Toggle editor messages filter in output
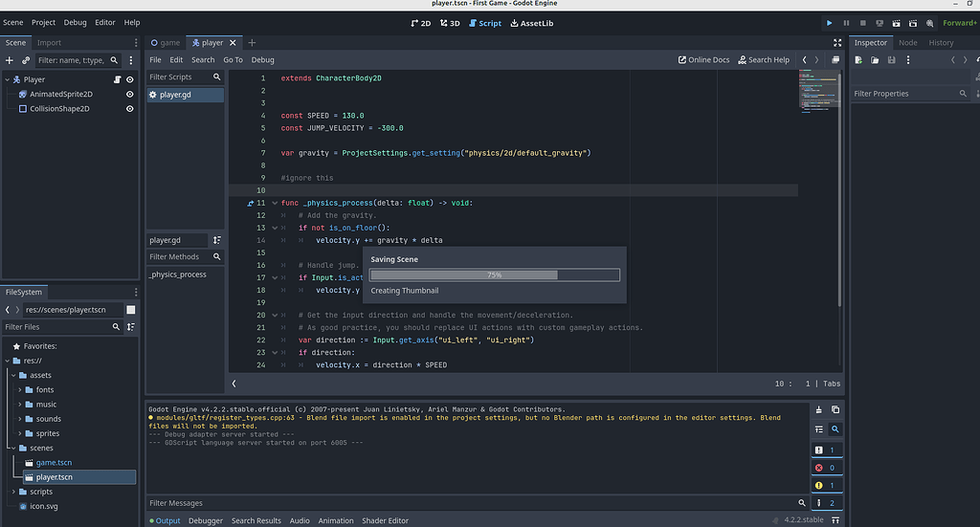Viewport: 980px width, 527px height. pyautogui.click(x=826, y=503)
